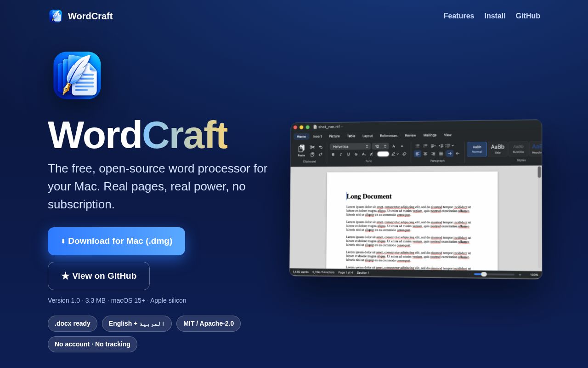Click the Grow Font large A icon
The width and height of the screenshot is (588, 368).
point(394,146)
